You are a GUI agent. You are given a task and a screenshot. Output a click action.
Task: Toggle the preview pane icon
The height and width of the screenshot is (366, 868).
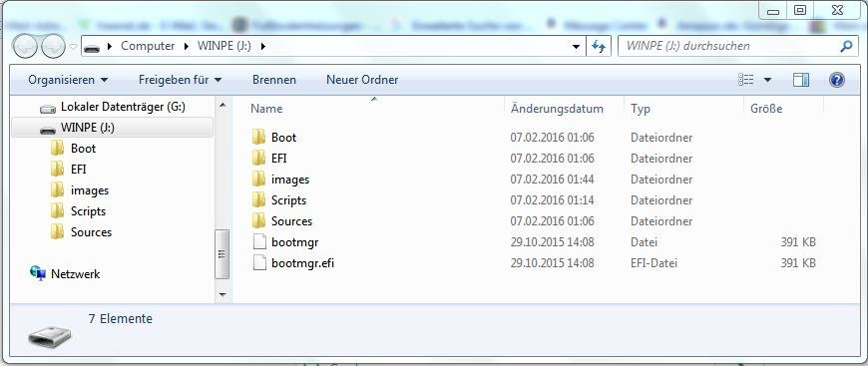pyautogui.click(x=801, y=81)
